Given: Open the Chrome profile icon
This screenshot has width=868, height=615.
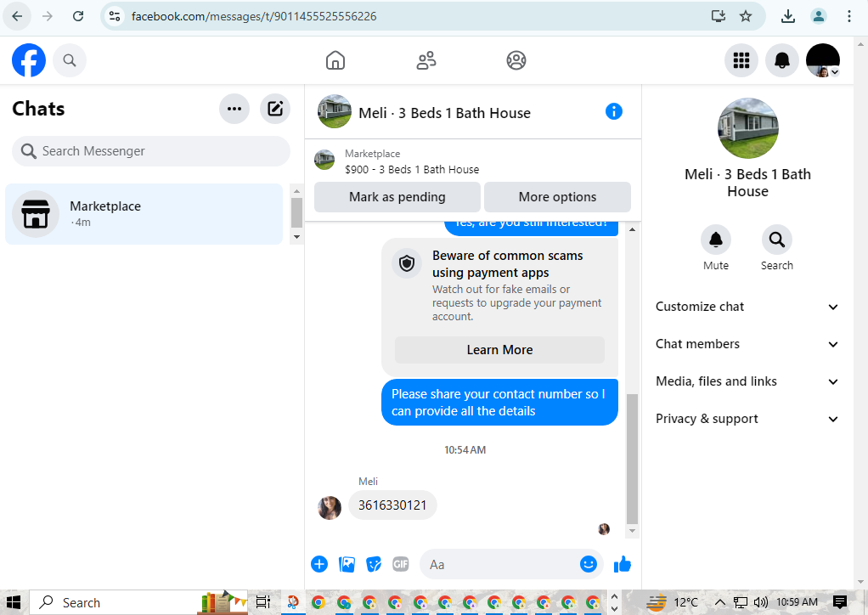Looking at the screenshot, I should click(819, 16).
